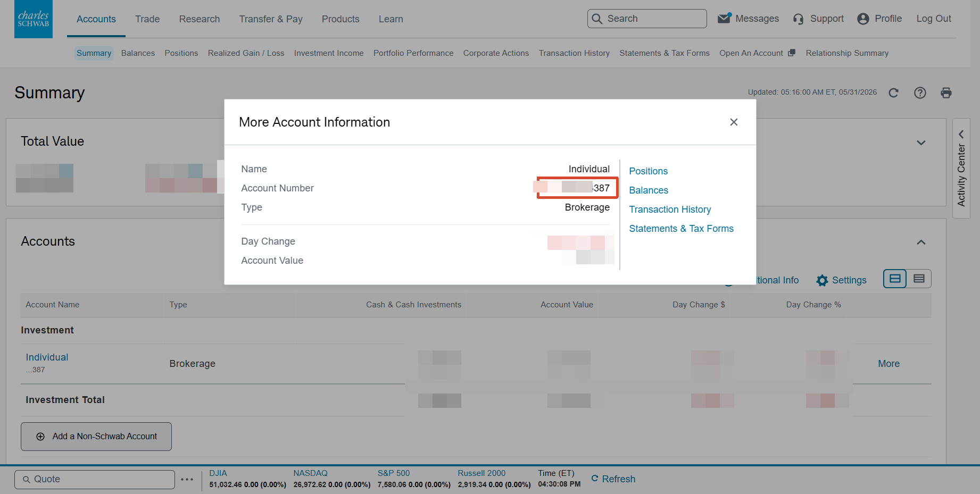The image size is (980, 494).
Task: Click Balances link in the dialog
Action: (x=649, y=190)
